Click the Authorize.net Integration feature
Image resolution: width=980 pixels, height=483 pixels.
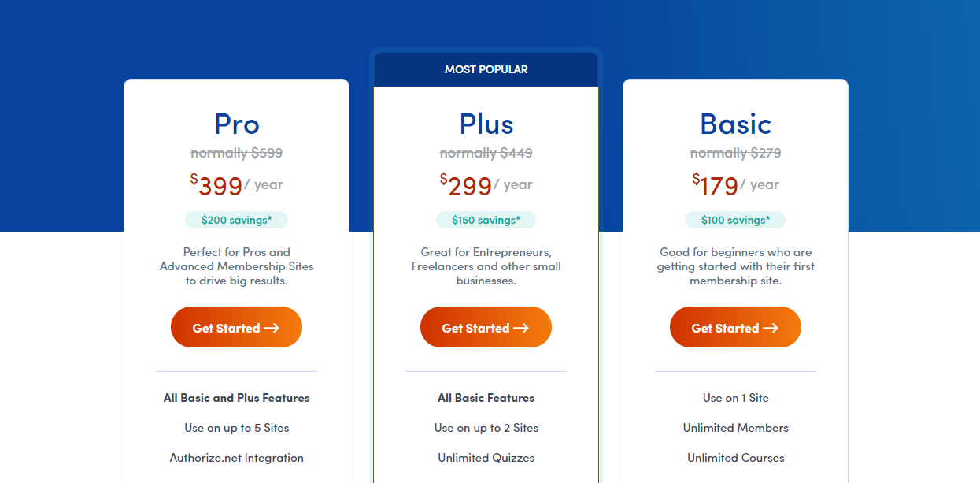click(x=236, y=458)
